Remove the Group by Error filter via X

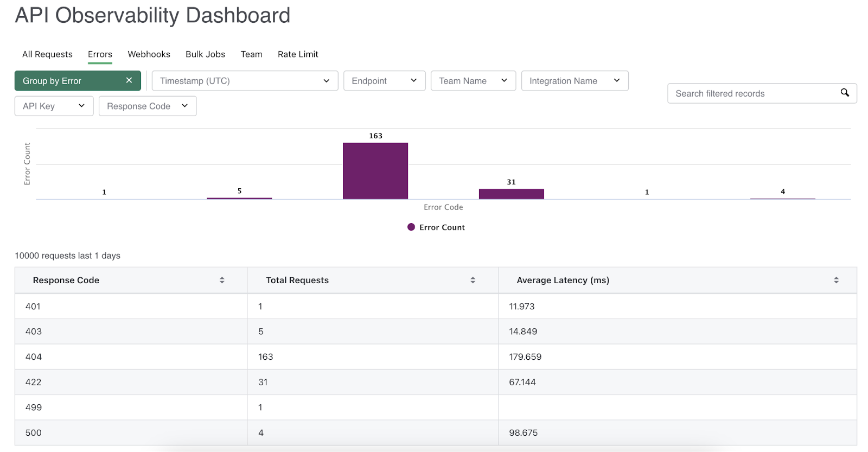[x=129, y=80]
